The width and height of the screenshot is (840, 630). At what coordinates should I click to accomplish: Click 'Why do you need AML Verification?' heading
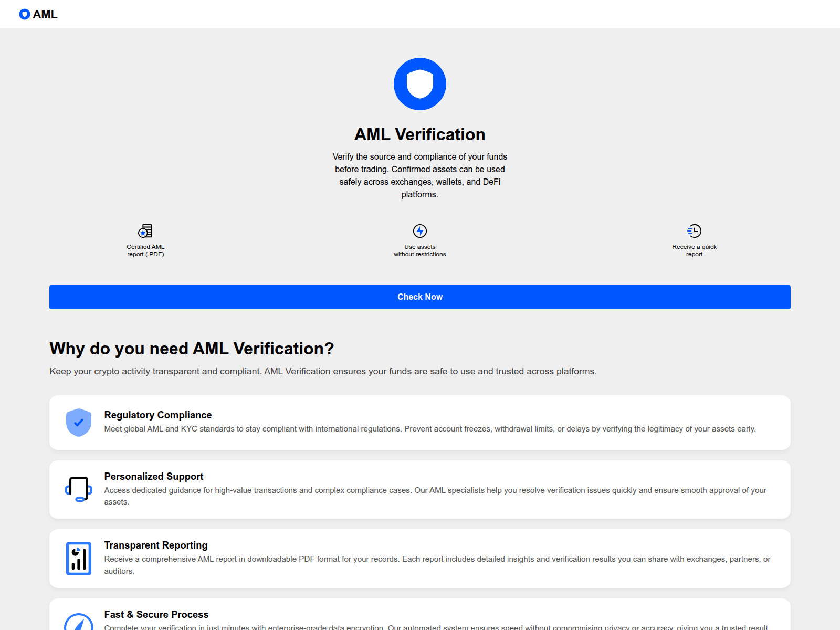point(192,349)
